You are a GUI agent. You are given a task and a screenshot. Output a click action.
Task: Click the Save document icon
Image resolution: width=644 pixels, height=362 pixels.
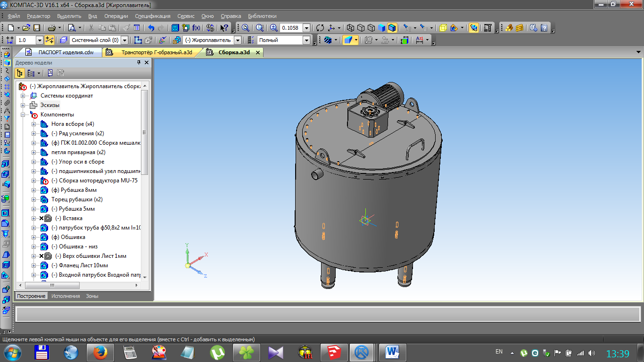[x=37, y=28]
